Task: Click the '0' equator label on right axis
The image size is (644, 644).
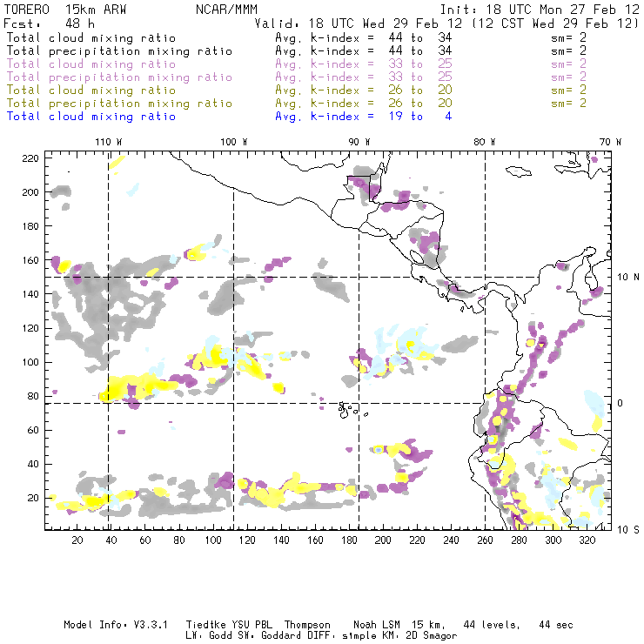Action: click(x=621, y=403)
